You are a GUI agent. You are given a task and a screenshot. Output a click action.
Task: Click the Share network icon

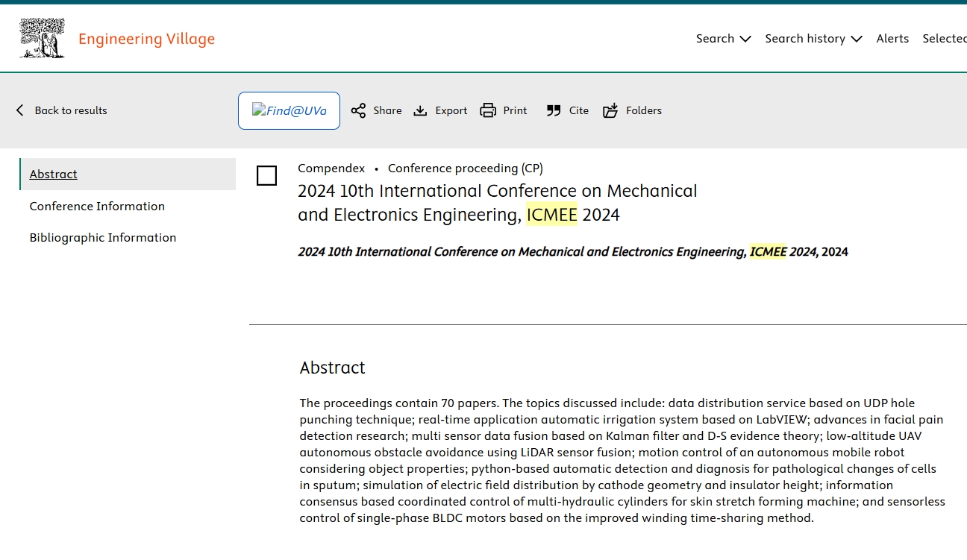359,110
